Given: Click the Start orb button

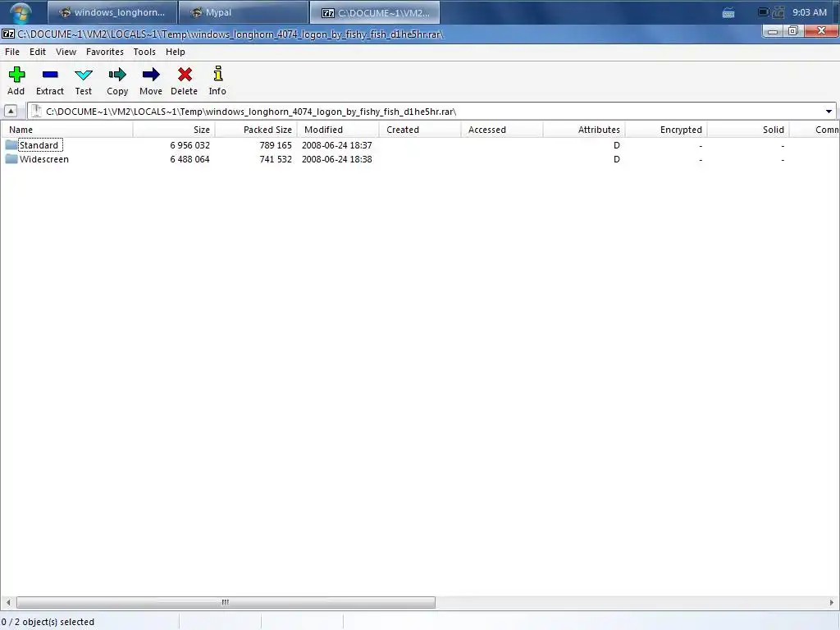Looking at the screenshot, I should point(21,12).
